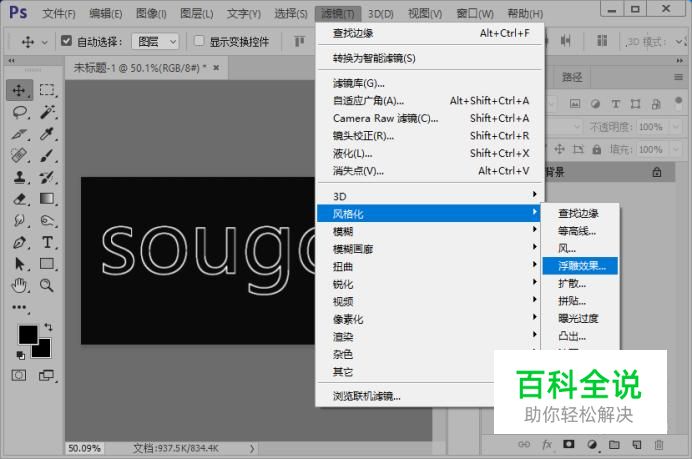Choose 查找边缘 at the top of filter menu
The image size is (692, 459).
pyautogui.click(x=429, y=33)
